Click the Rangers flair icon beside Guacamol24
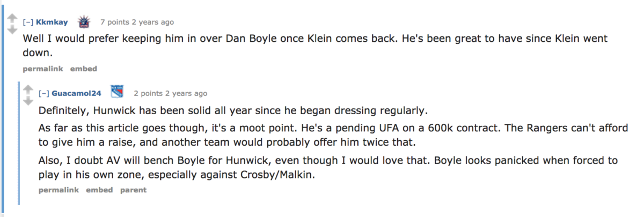The width and height of the screenshot is (644, 217). pyautogui.click(x=117, y=92)
